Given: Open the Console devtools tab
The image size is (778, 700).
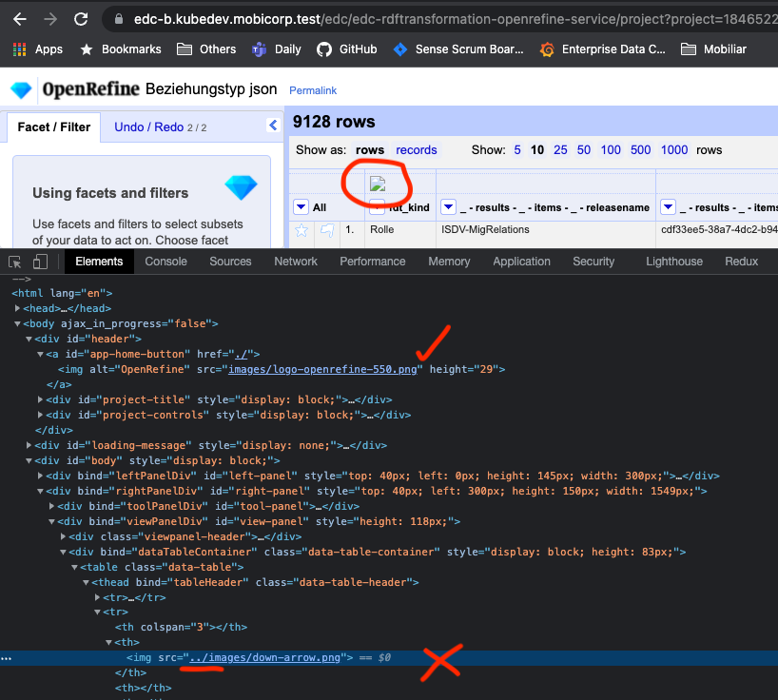Looking at the screenshot, I should coord(165,262).
